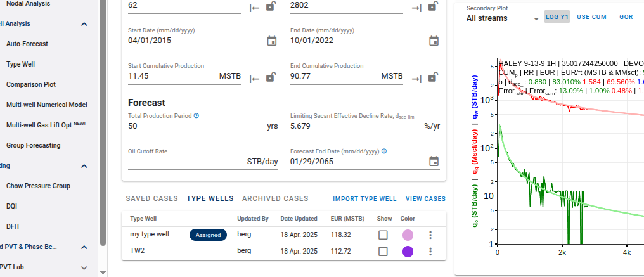Check the Show box for TW2

(383, 252)
